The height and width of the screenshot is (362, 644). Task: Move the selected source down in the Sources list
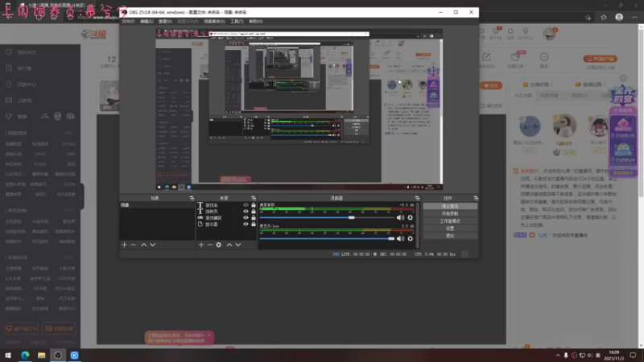pyautogui.click(x=238, y=245)
